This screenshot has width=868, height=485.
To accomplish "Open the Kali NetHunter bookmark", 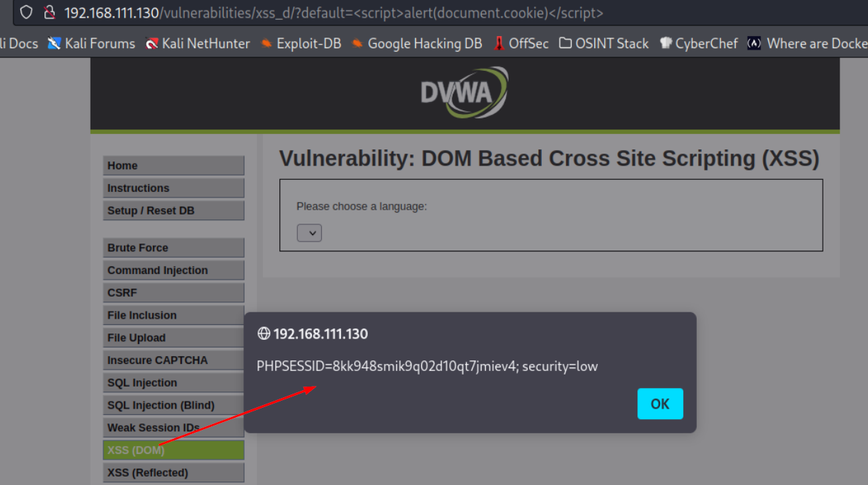I will click(197, 43).
